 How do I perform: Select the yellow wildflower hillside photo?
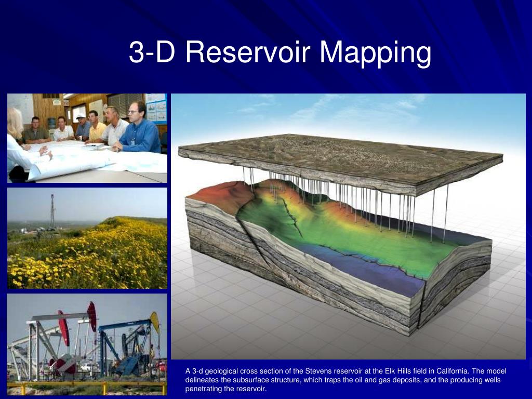[x=87, y=238]
